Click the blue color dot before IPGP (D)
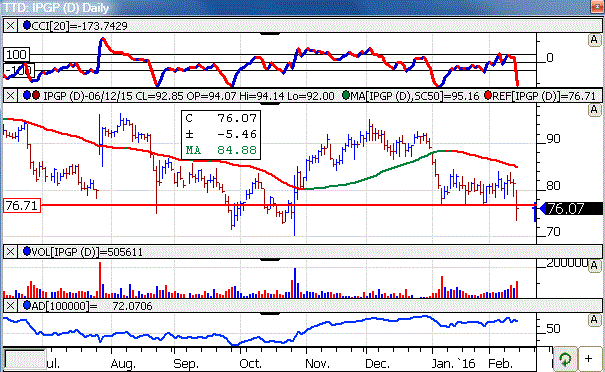Viewport: 605px width, 372px height. (27, 95)
